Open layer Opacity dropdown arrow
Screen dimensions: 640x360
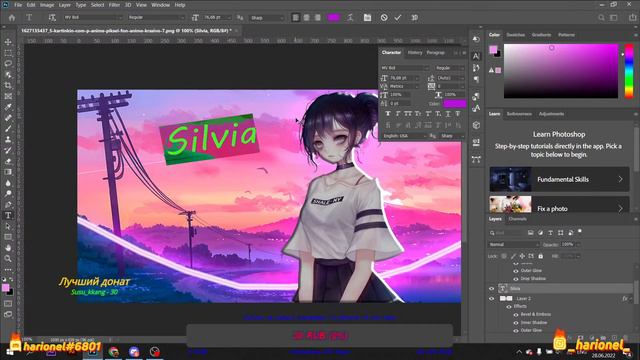[x=578, y=244]
